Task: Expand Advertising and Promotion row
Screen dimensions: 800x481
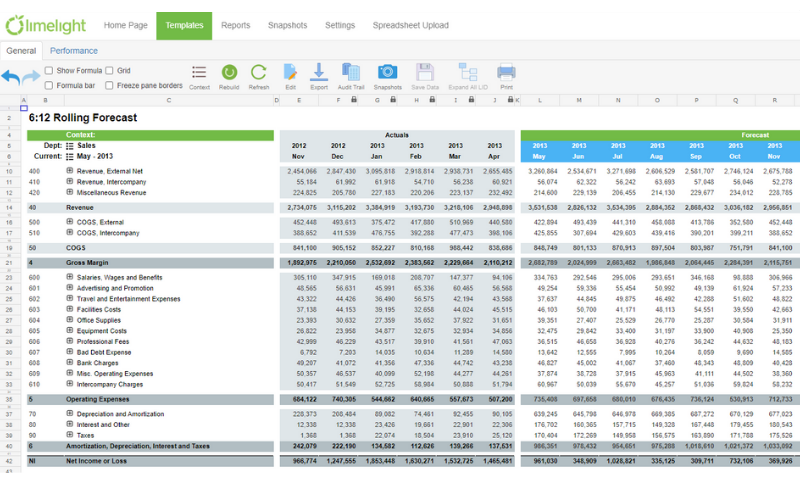Action: (70, 288)
